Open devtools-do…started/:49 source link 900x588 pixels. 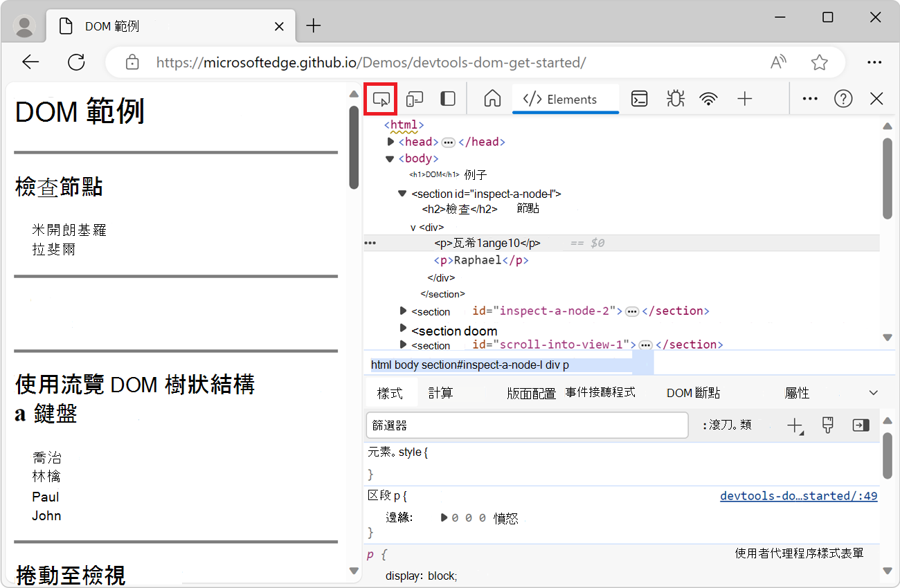click(799, 496)
